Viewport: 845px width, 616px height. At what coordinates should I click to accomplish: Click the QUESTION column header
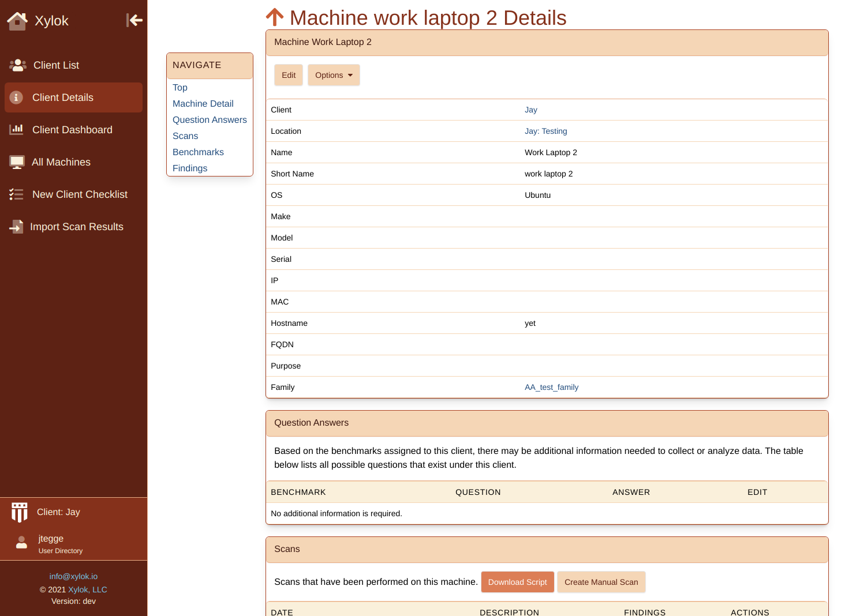(478, 492)
